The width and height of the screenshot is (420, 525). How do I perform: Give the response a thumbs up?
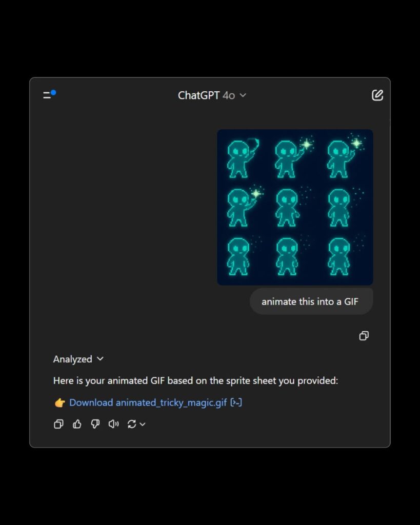77,424
